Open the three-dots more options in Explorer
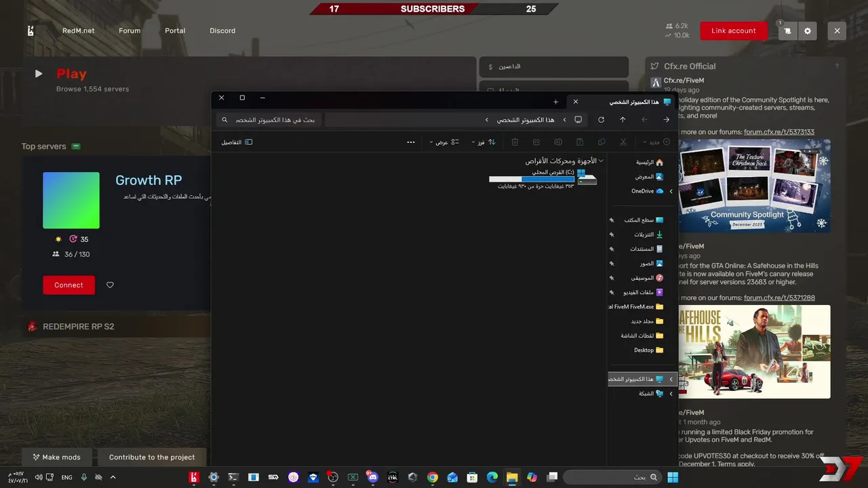Screen dimensions: 868x488 411,142
